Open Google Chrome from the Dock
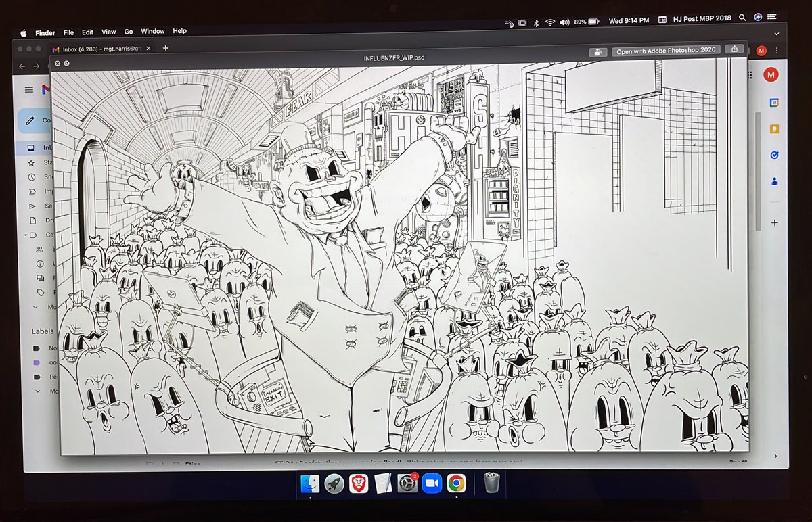The height and width of the screenshot is (522, 812). [456, 483]
